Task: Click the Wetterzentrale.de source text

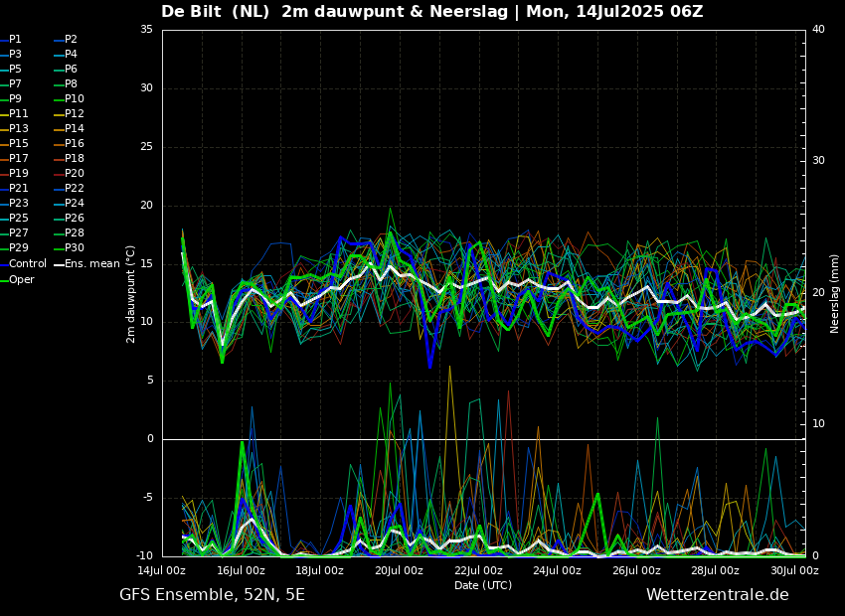Action: pyautogui.click(x=718, y=595)
